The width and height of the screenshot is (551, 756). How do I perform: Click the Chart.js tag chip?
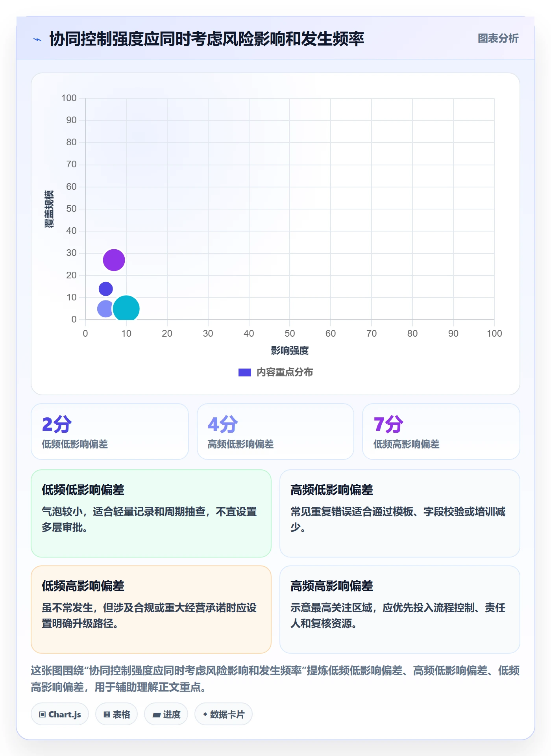pos(60,714)
